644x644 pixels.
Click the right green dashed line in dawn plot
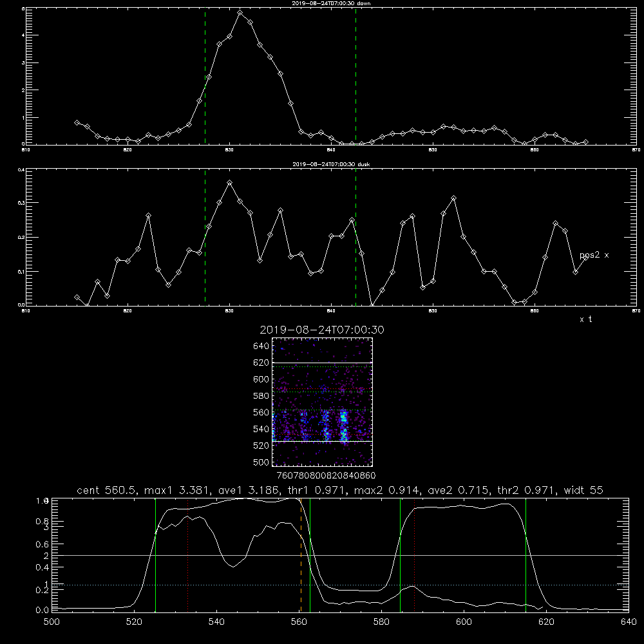355,76
